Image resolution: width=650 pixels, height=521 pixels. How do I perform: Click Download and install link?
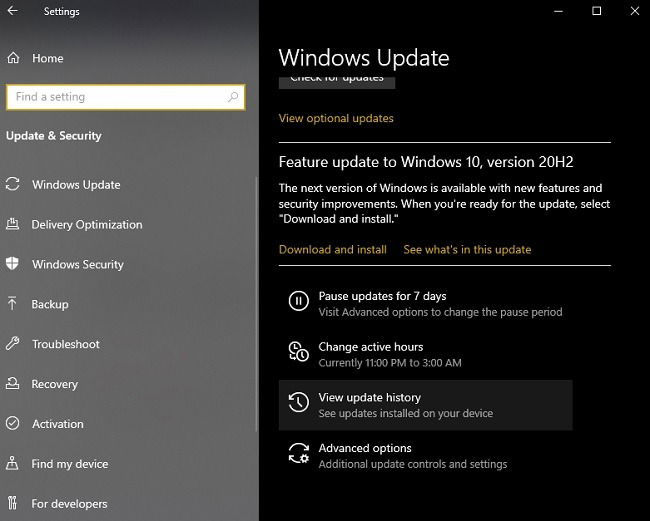[333, 250]
